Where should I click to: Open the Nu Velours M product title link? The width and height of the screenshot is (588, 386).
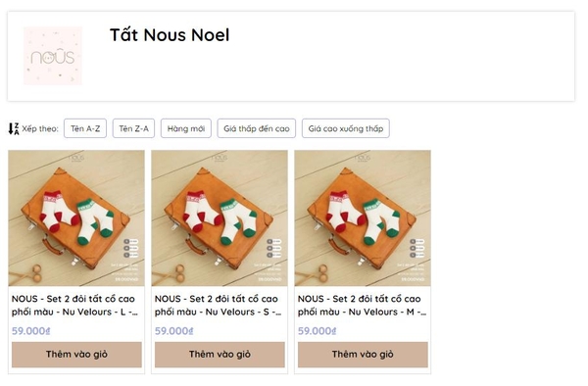pyautogui.click(x=362, y=305)
